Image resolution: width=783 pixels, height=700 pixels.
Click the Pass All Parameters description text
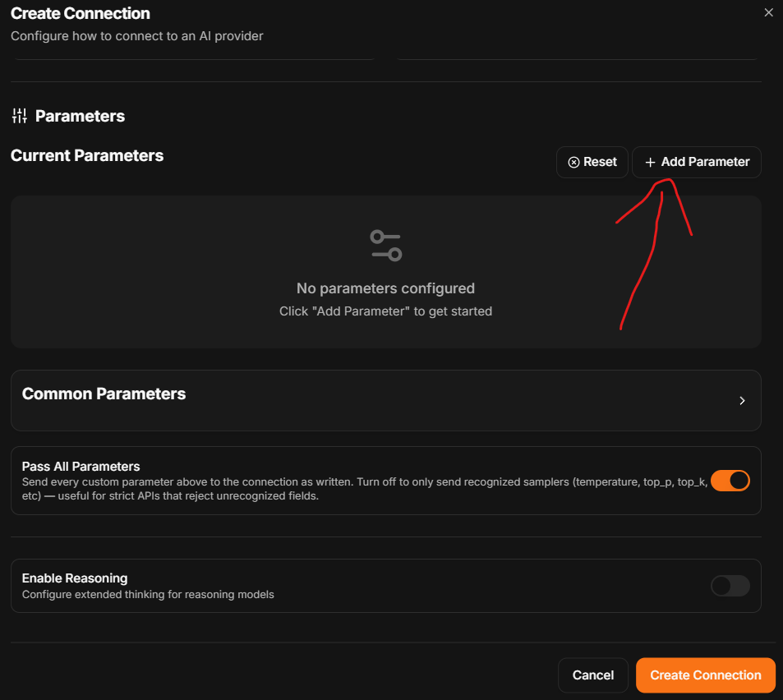tap(365, 489)
